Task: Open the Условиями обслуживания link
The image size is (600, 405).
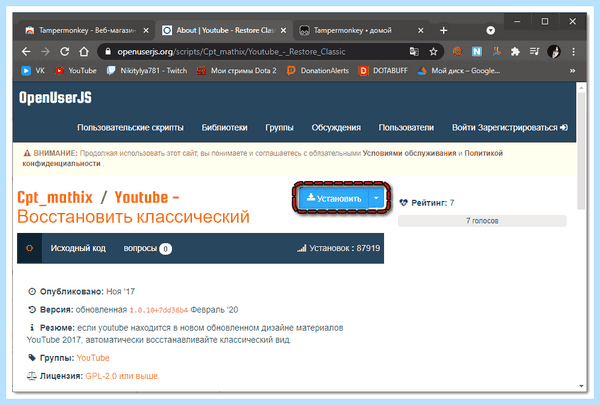Action: pyautogui.click(x=409, y=153)
